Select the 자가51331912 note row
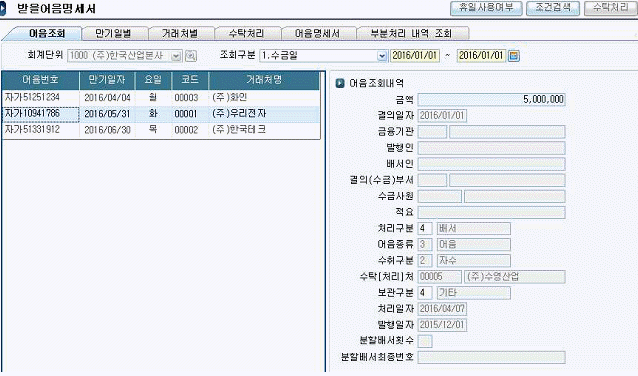 click(x=161, y=130)
